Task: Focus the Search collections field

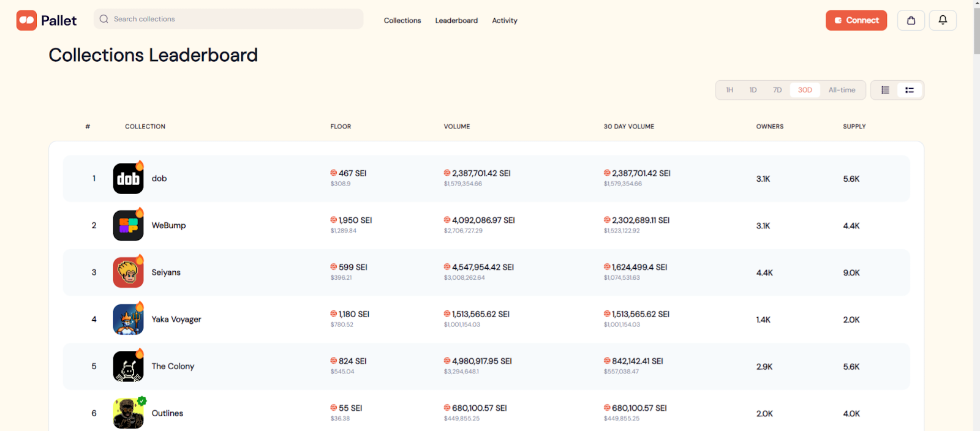Action: click(x=228, y=19)
